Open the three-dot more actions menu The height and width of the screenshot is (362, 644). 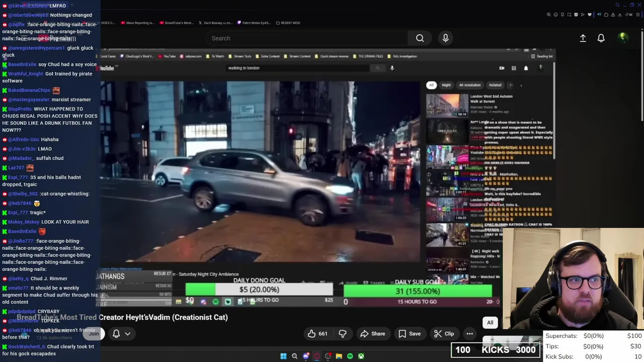469,334
